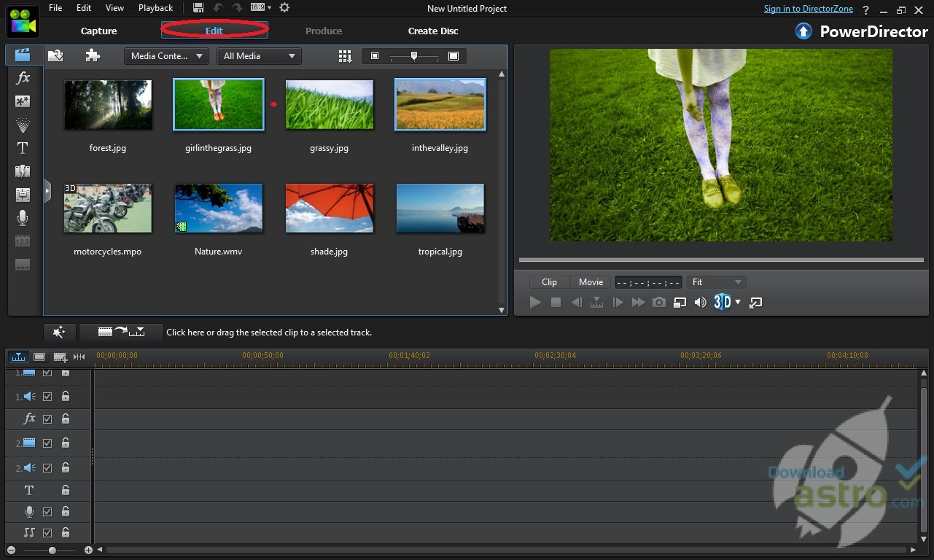Screen dimensions: 934x560
Task: Open the Title Room T icon
Action: pos(23,148)
